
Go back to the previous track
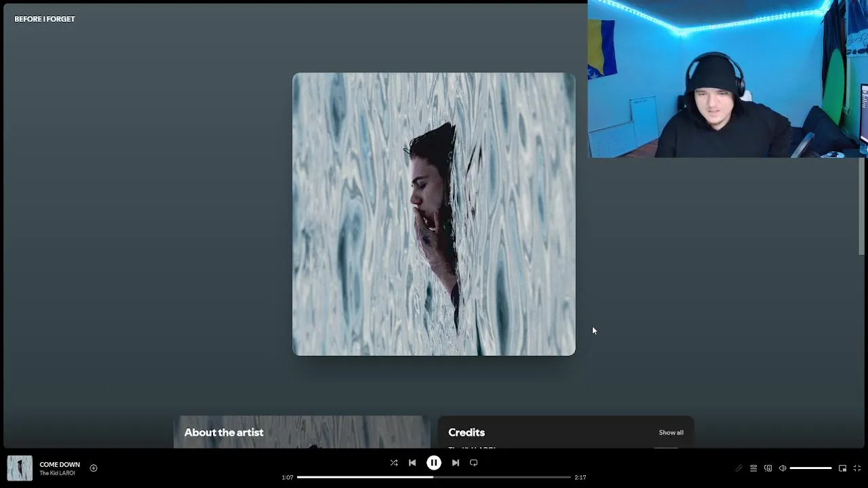412,463
